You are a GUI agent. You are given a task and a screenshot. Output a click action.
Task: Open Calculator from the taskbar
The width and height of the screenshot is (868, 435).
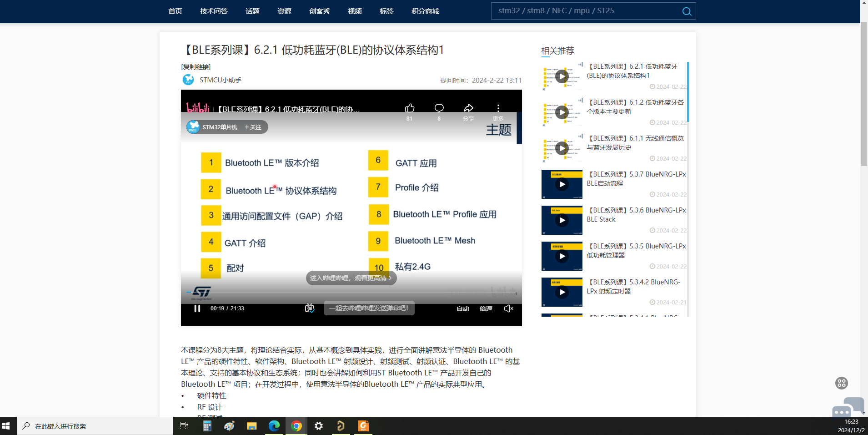pyautogui.click(x=207, y=426)
